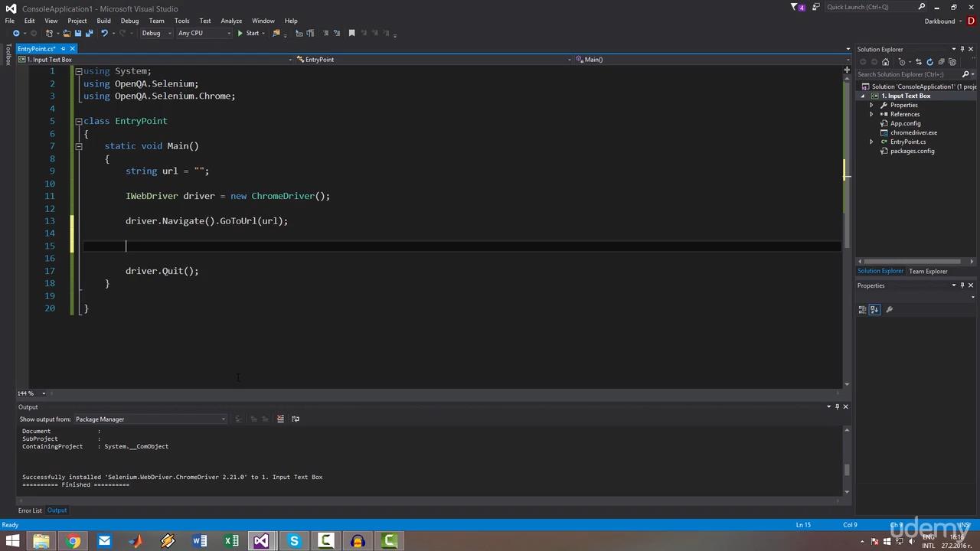
Task: Switch to the Error List tab
Action: [x=30, y=510]
